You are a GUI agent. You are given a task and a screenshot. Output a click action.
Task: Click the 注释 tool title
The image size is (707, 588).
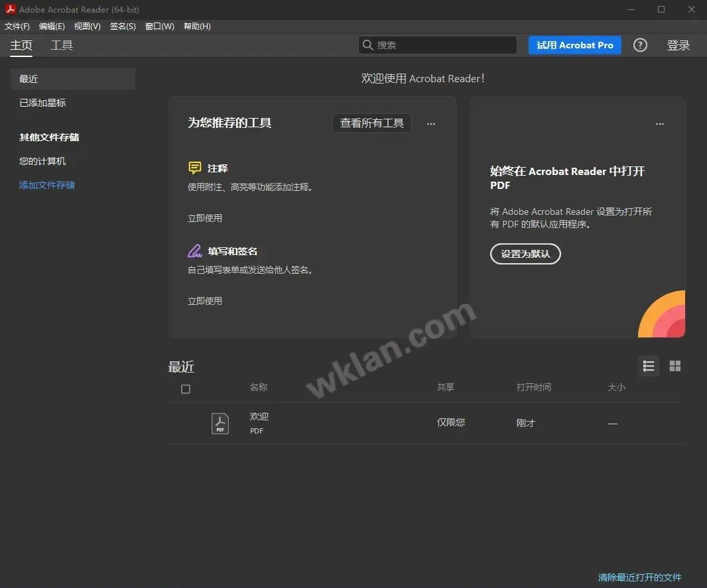tap(218, 168)
